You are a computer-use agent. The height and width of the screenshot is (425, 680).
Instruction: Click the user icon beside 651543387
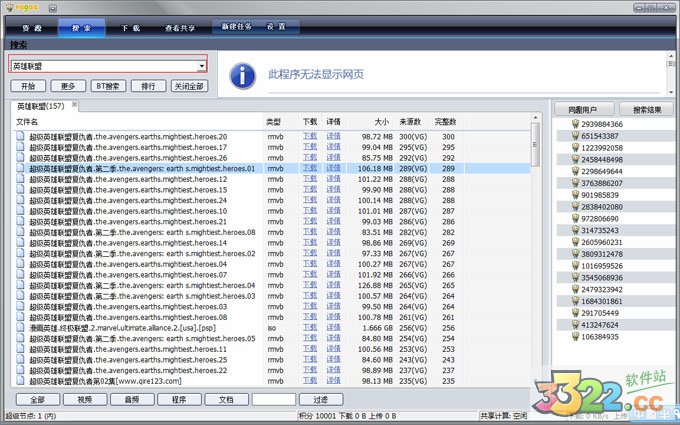pyautogui.click(x=575, y=136)
